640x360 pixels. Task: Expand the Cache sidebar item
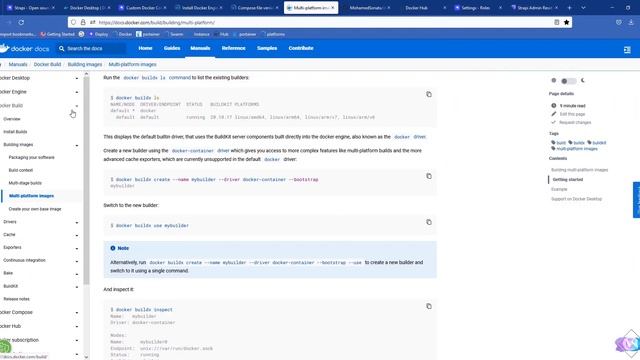77,236
